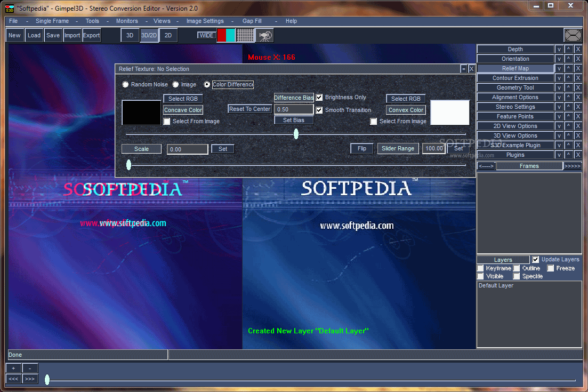The image size is (588, 392).
Task: Close the Relief Texture dialog
Action: coord(471,69)
